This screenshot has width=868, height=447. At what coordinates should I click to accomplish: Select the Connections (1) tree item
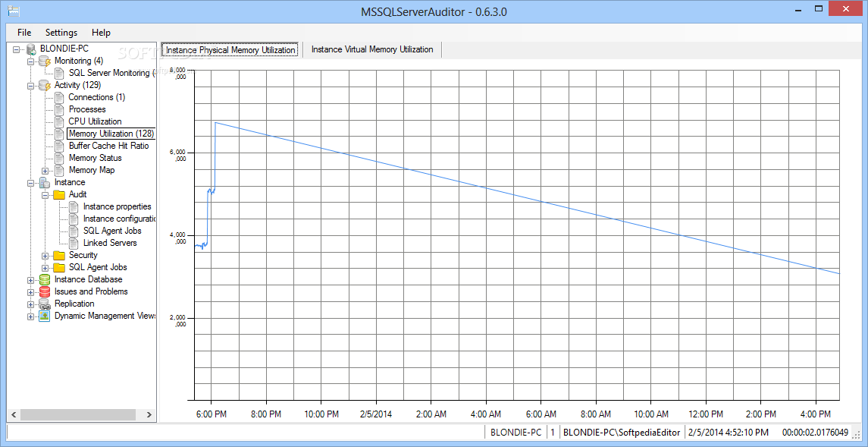(x=97, y=97)
